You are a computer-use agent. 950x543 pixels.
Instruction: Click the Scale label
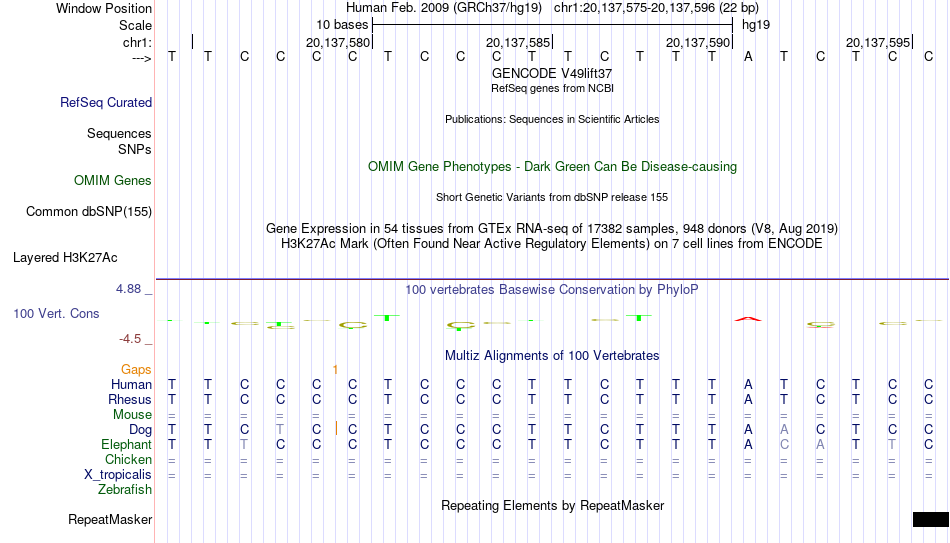(x=135, y=25)
